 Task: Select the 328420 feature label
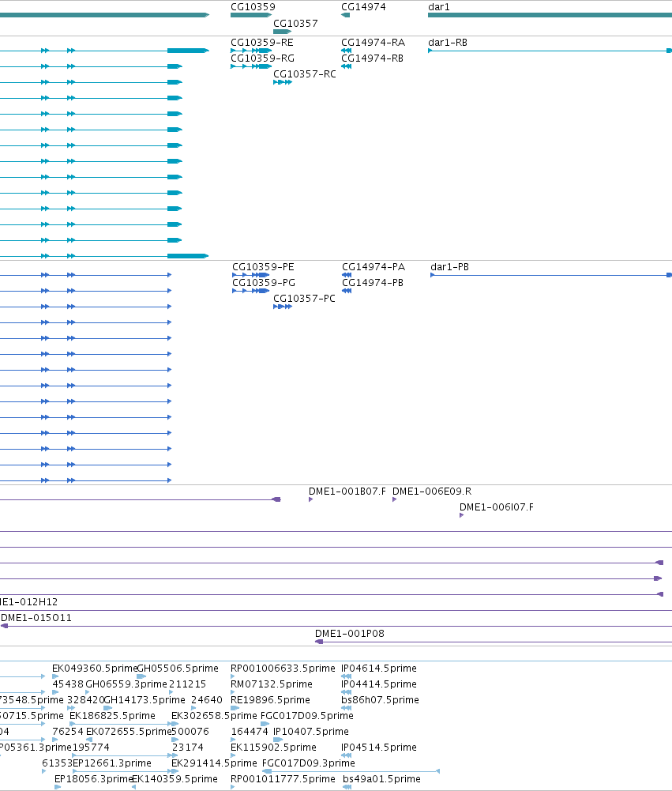tap(86, 700)
